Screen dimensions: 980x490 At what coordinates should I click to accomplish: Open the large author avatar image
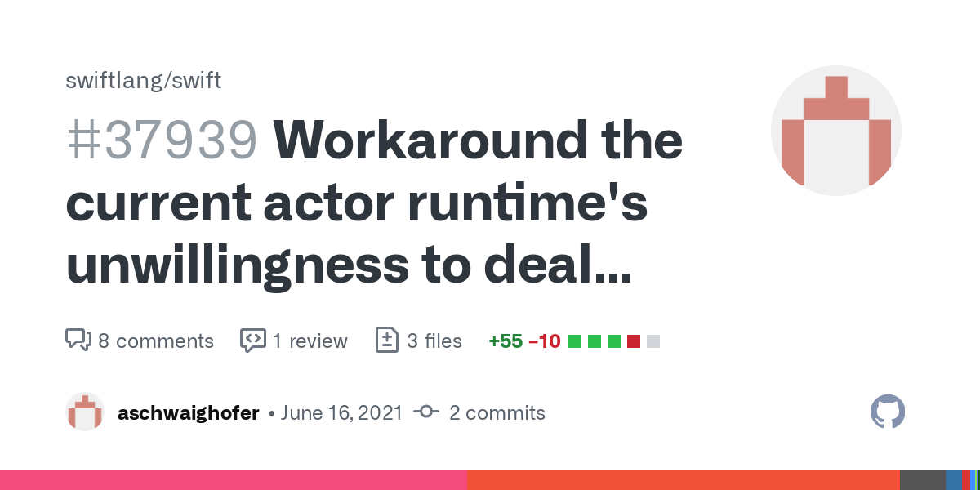point(835,131)
